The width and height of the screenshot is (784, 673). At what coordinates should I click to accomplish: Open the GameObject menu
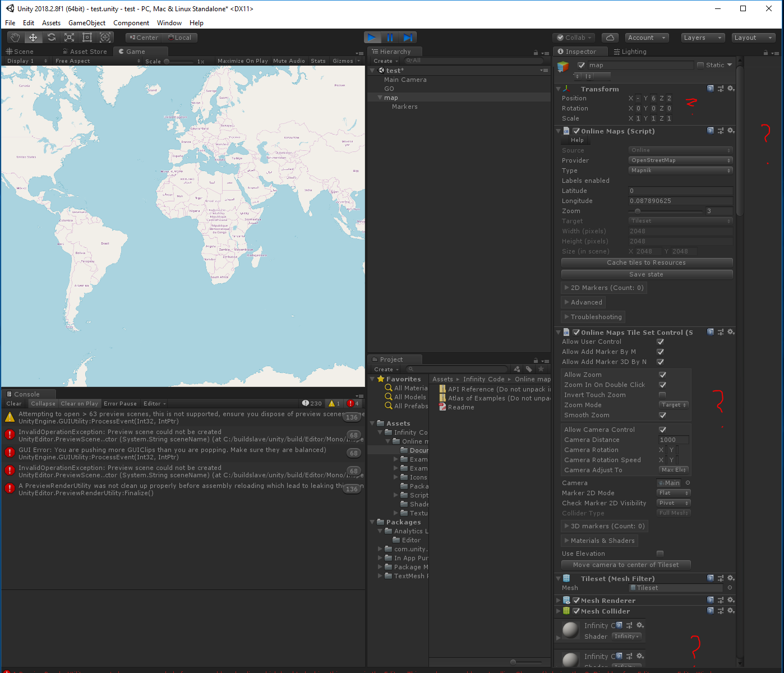(87, 23)
